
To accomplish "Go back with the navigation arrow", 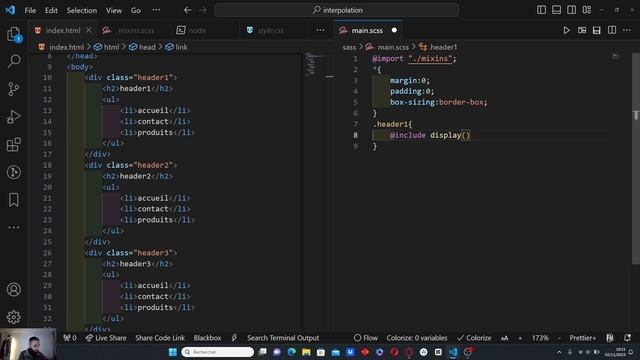I will click(x=187, y=10).
